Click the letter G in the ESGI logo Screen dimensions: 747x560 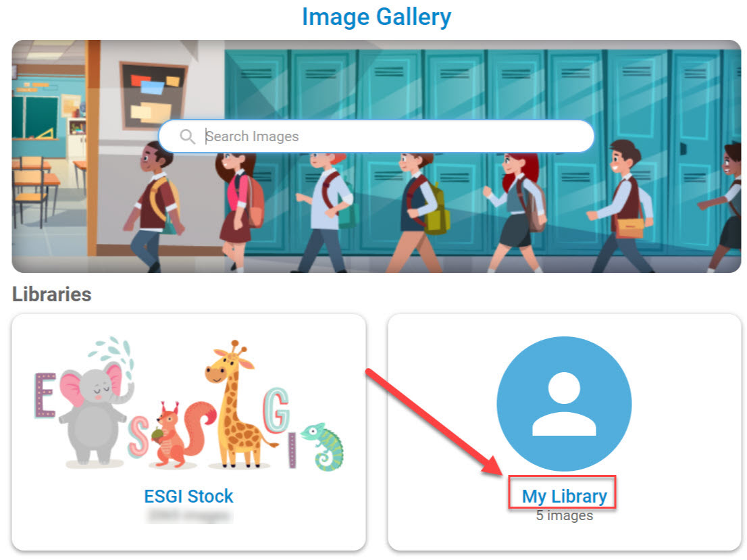276,410
